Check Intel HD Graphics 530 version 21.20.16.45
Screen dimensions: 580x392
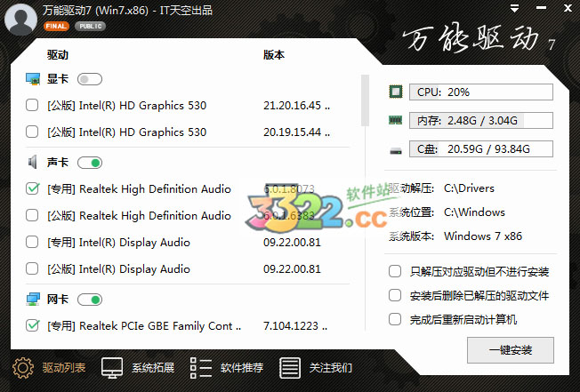pos(32,105)
